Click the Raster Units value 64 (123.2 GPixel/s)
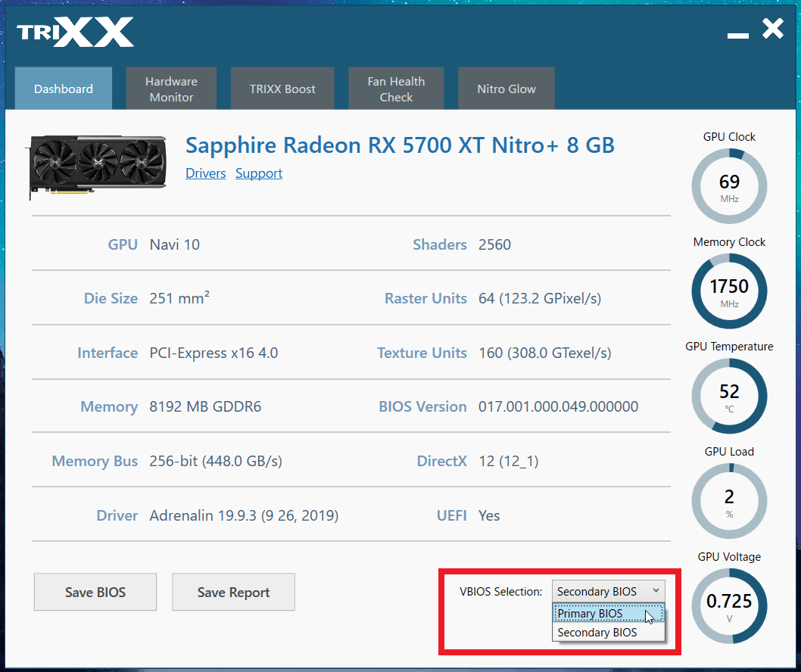Image resolution: width=801 pixels, height=672 pixels. coord(540,298)
